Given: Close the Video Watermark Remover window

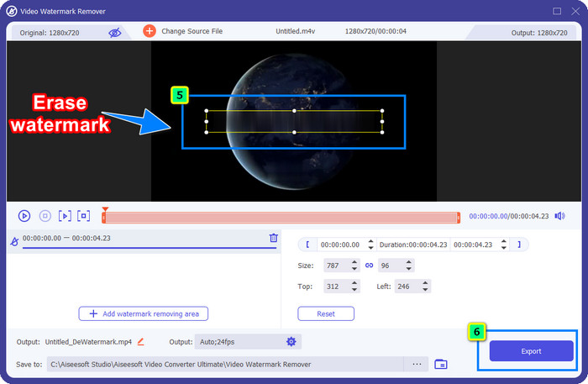Looking at the screenshot, I should click(x=575, y=11).
